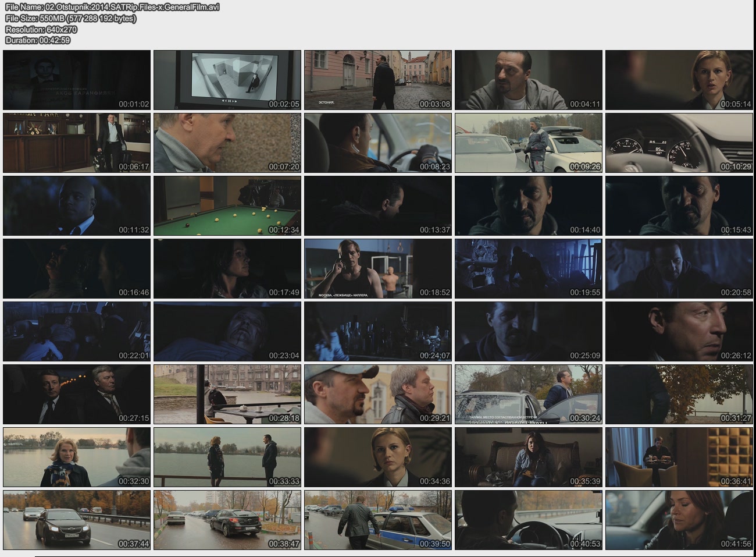This screenshot has height=557, width=756.
Task: Click the police car thumbnail at 00:39:50
Action: (377, 520)
